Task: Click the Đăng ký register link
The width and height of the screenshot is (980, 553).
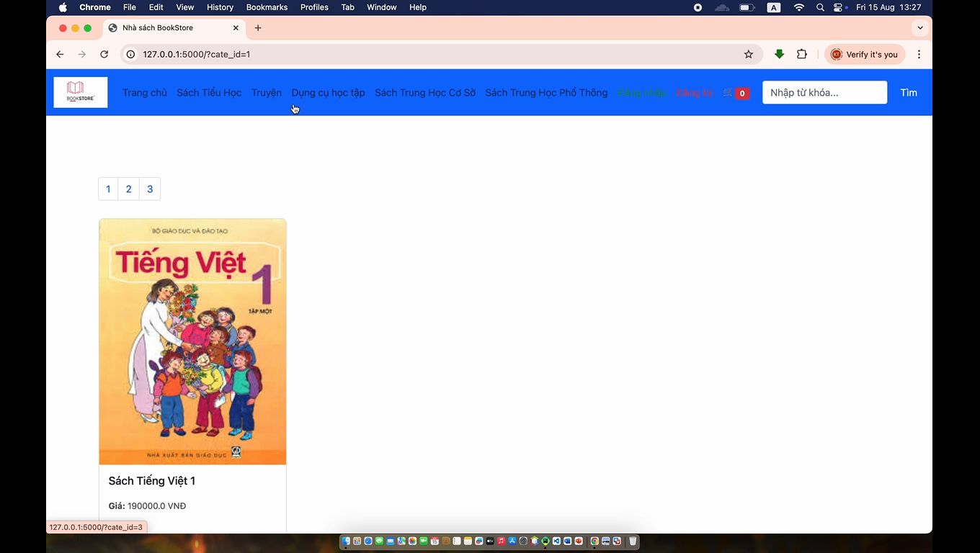Action: 695,93
